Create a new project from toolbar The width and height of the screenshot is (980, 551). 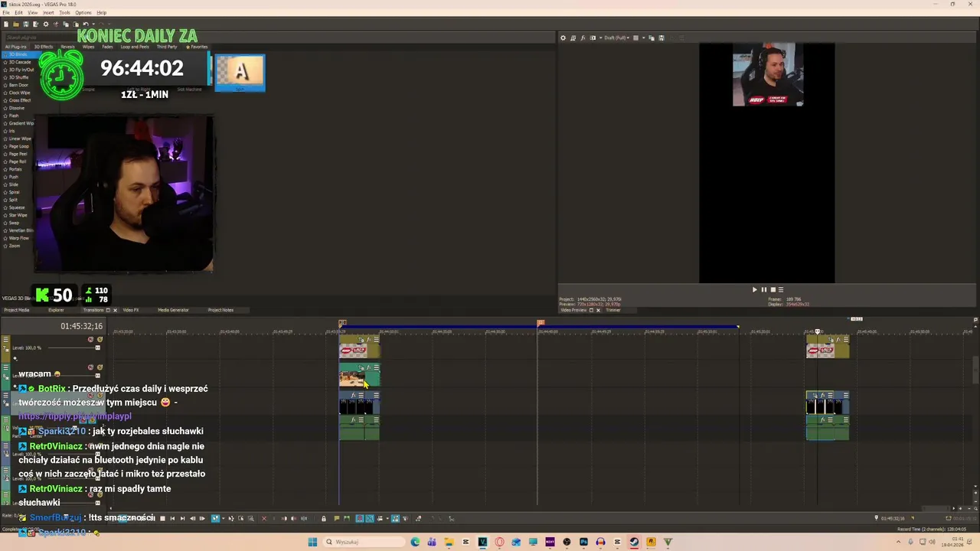click(x=6, y=24)
